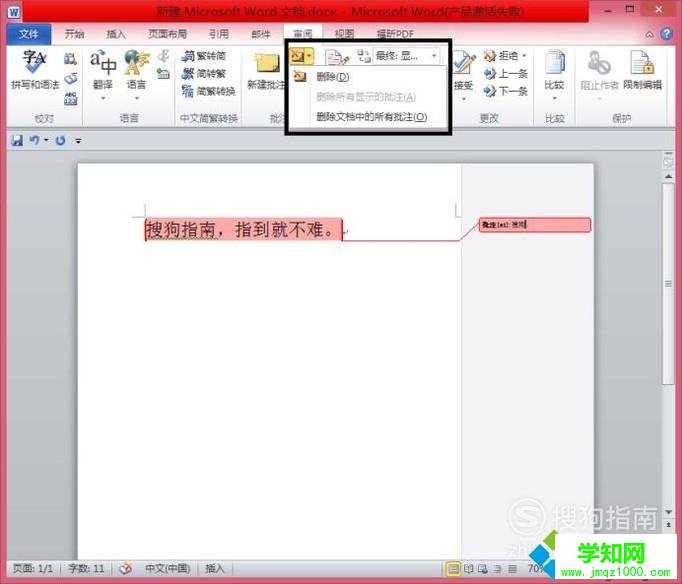The image size is (682, 584).
Task: Switch to the 插入 ribbon tab
Action: click(116, 34)
